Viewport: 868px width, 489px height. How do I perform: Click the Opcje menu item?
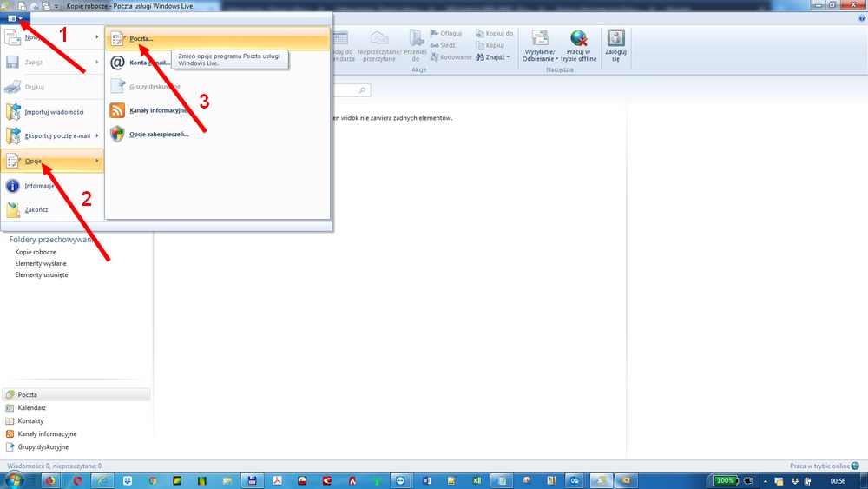(x=53, y=161)
